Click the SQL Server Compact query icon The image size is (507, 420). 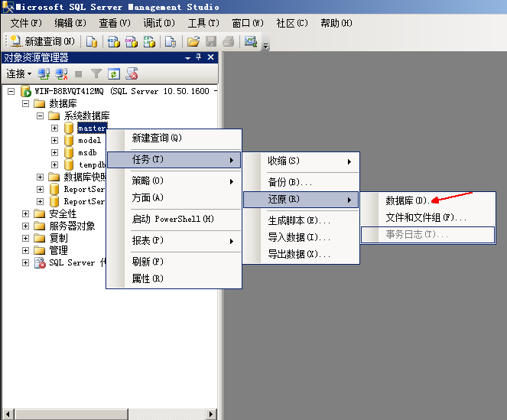[171, 41]
